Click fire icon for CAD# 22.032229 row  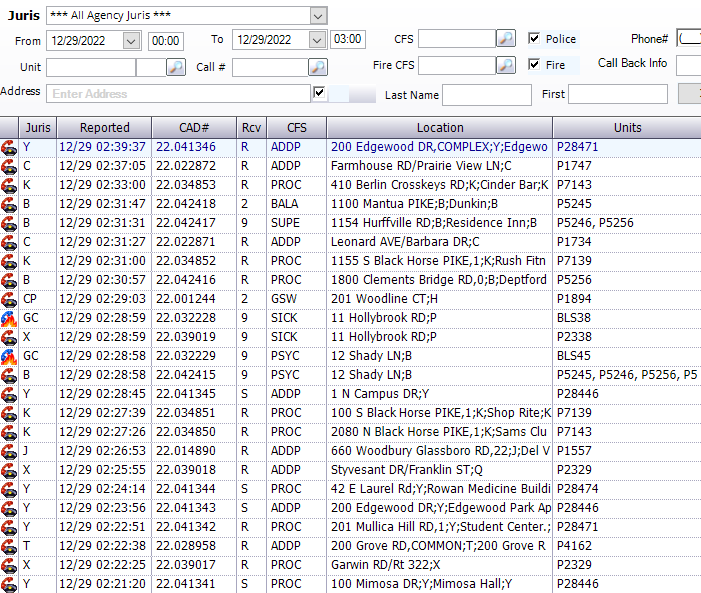[x=9, y=356]
